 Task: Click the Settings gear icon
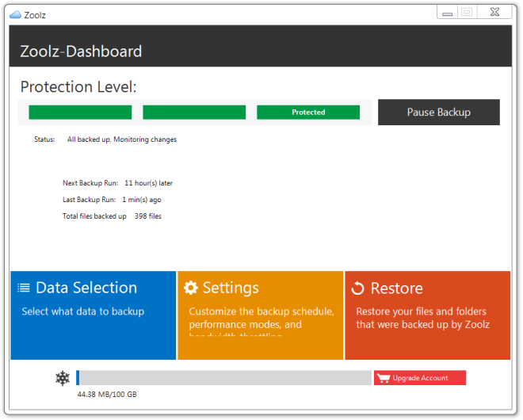191,288
